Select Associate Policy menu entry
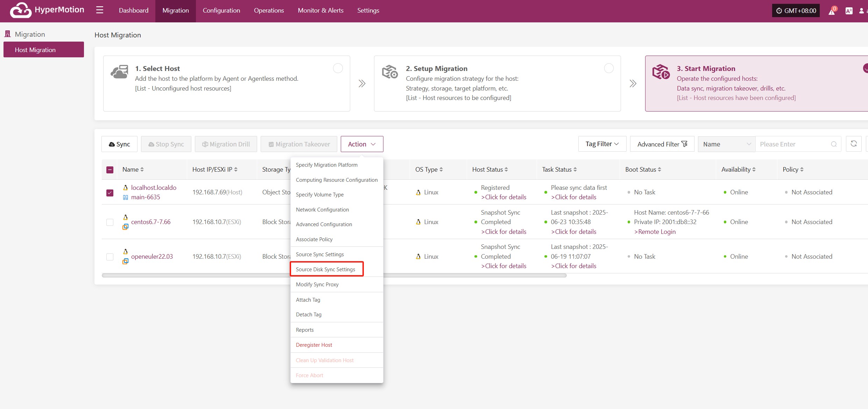Viewport: 868px width, 409px height. (314, 239)
